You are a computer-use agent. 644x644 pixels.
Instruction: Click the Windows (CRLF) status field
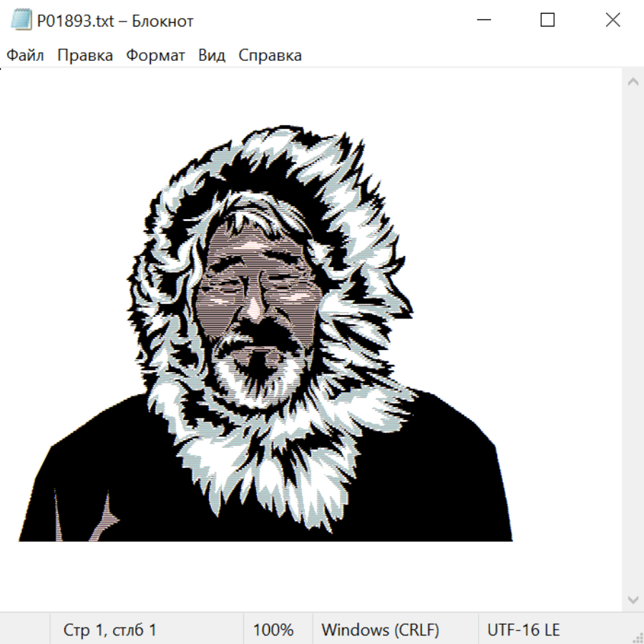(x=380, y=630)
